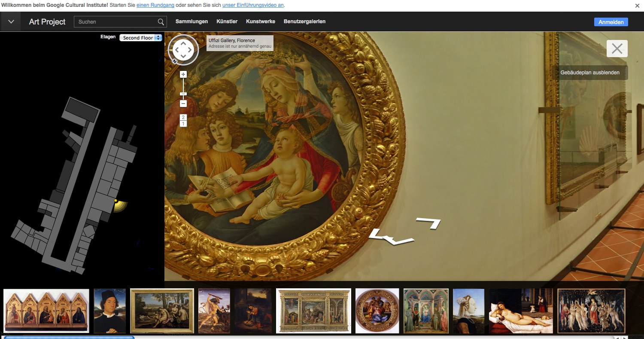
Task: Select the profile portrait of woman thumbnail
Action: pyautogui.click(x=469, y=311)
